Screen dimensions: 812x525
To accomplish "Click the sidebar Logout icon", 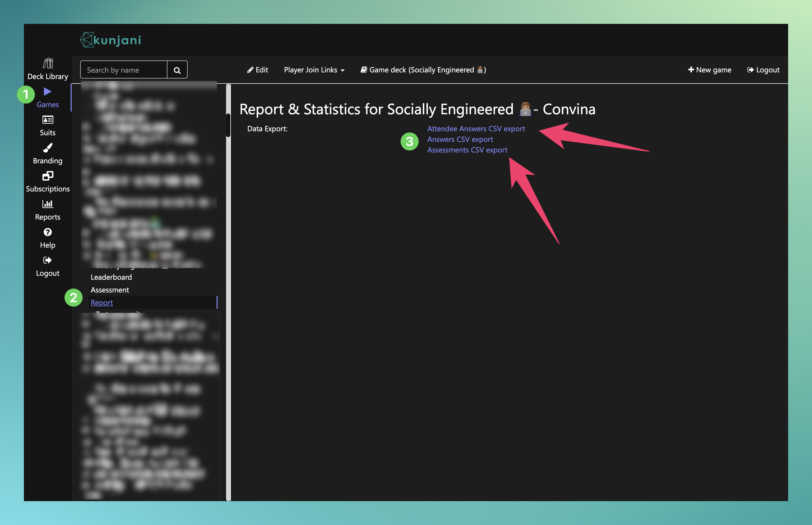I will pyautogui.click(x=48, y=260).
